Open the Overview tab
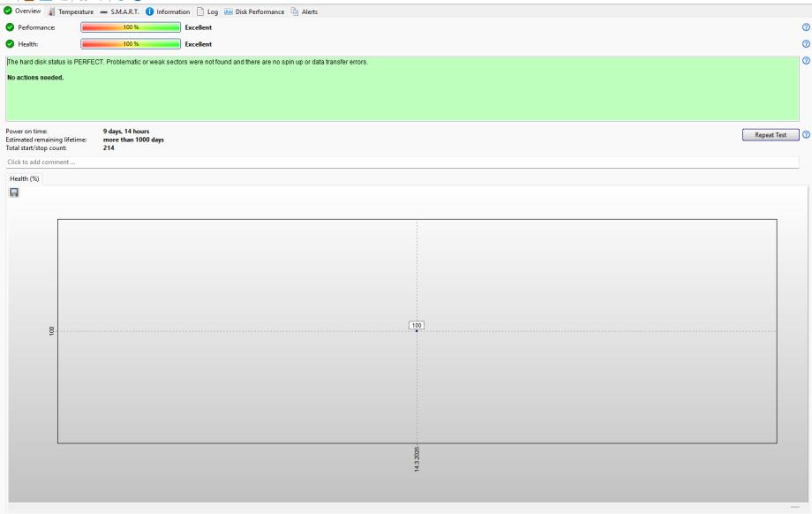 tap(22, 11)
